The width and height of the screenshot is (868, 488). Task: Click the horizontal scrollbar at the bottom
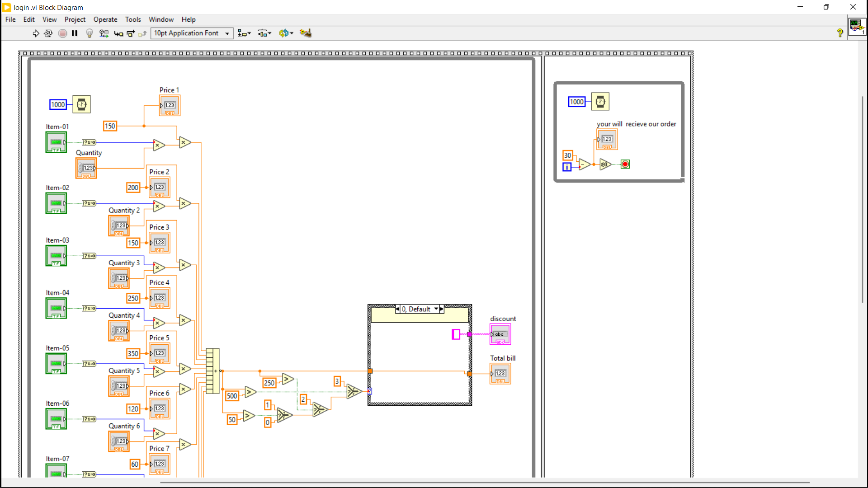coord(407,483)
